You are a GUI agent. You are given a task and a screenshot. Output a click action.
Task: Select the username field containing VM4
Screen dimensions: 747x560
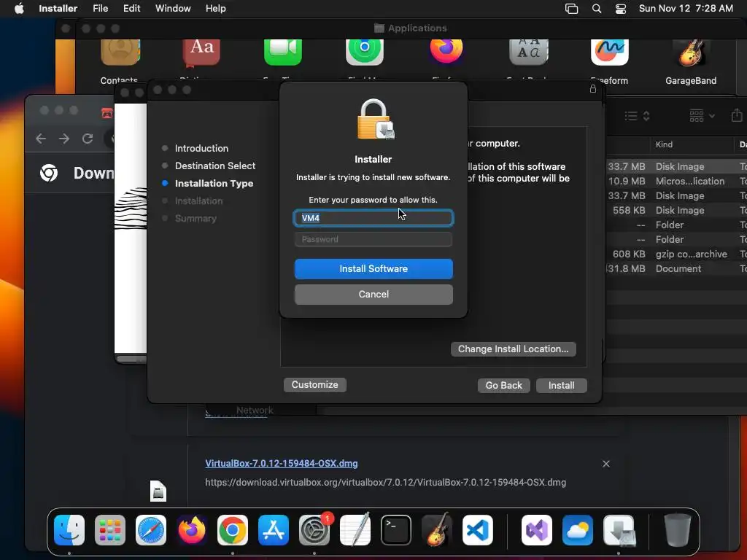click(373, 217)
